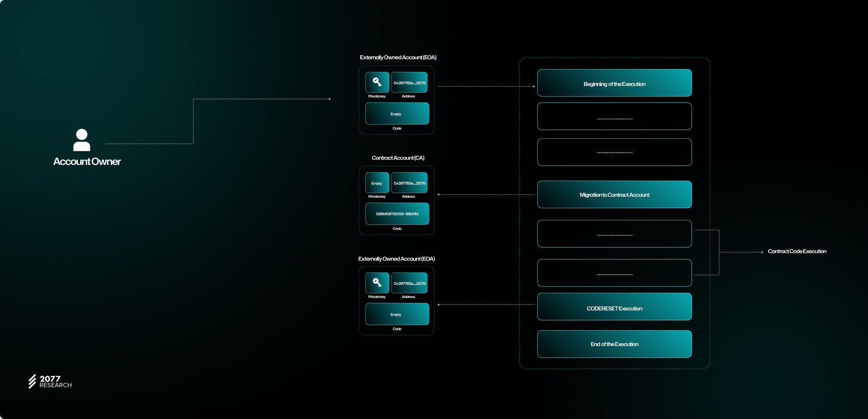Select the Empty private key box in Contract Account
The width and height of the screenshot is (868, 419).
point(377,183)
